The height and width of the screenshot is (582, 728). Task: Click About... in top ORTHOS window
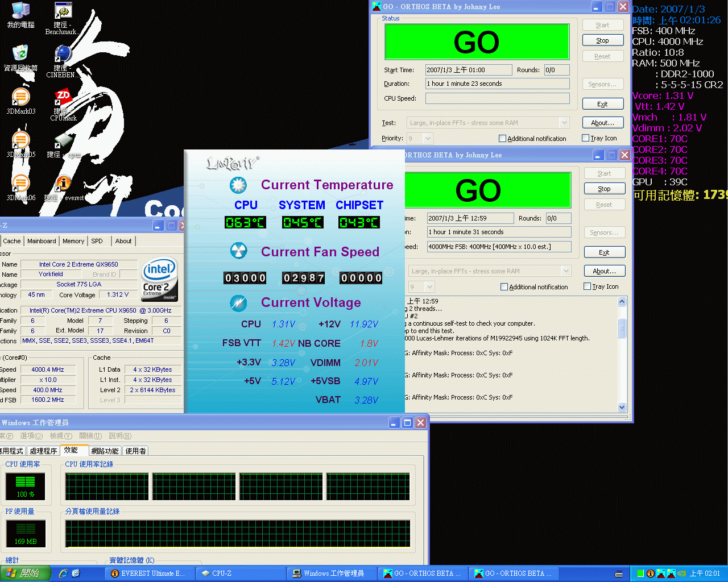[603, 122]
